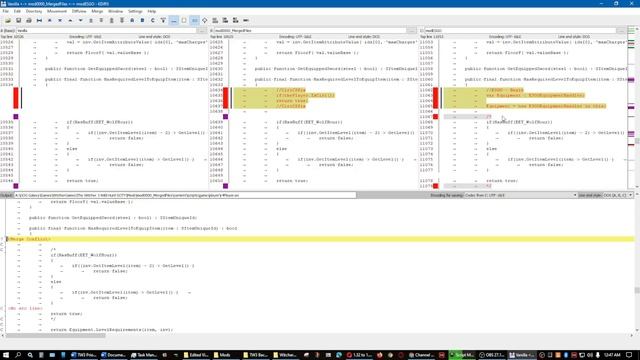Toggle word wrap diff windows icon
Image resolution: width=640 pixels, height=360 pixels.
pos(204,20)
